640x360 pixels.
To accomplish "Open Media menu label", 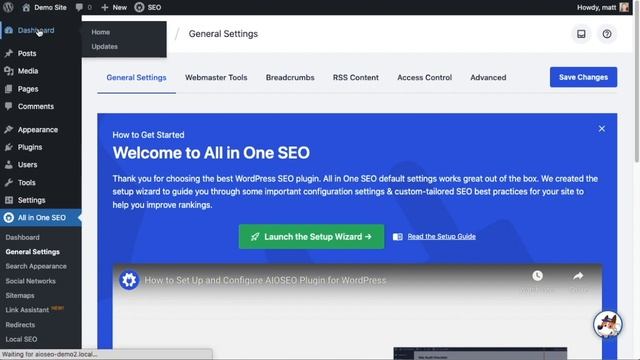I will tap(28, 71).
